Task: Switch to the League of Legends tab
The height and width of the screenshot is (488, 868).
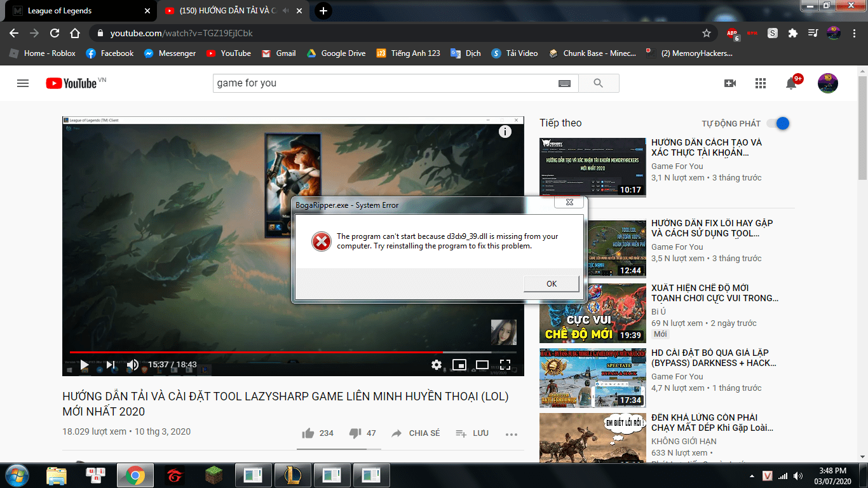Action: pos(80,11)
